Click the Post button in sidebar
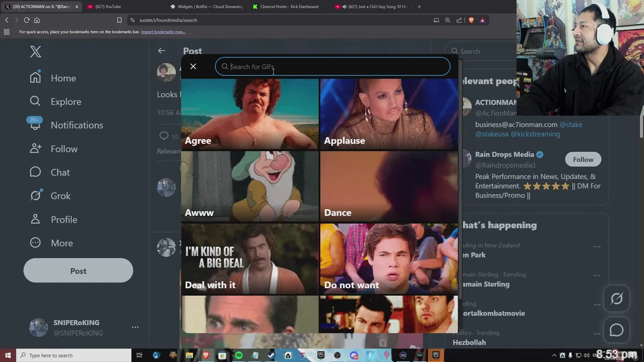This screenshot has width=644, height=362. tap(78, 271)
